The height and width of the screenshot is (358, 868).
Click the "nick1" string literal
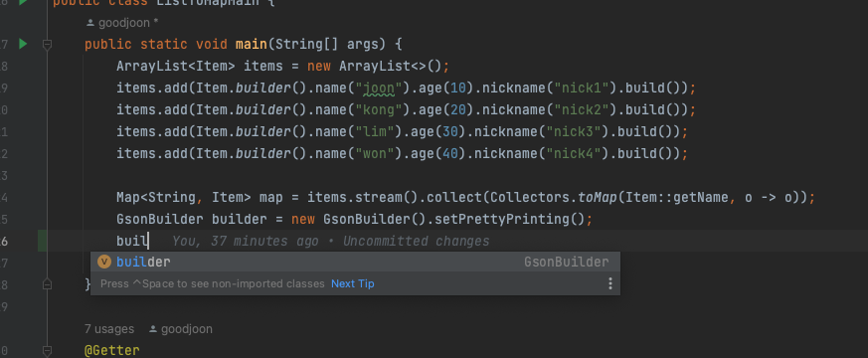[582, 88]
